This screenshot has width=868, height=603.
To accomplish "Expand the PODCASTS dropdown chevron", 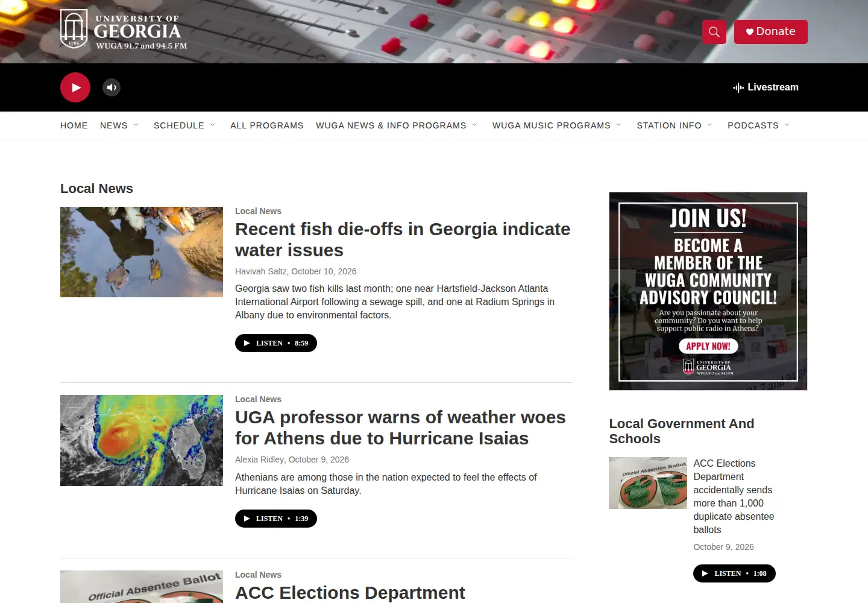I will 787,125.
